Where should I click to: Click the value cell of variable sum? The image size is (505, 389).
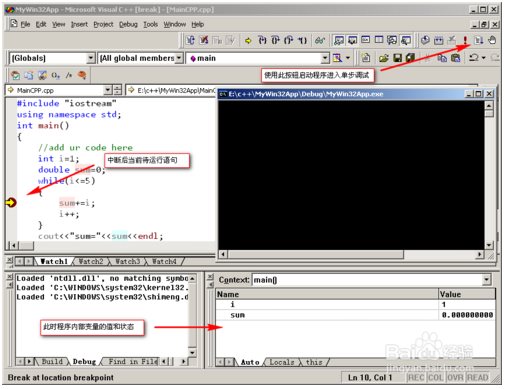[x=467, y=315]
